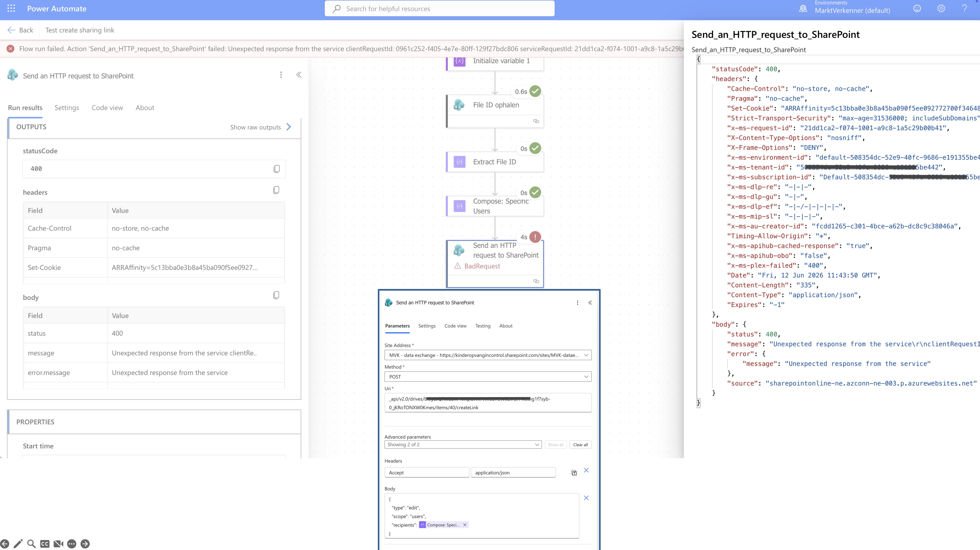Click green checkmark on File ID ophalen
This screenshot has height=550, width=980.
tap(535, 91)
